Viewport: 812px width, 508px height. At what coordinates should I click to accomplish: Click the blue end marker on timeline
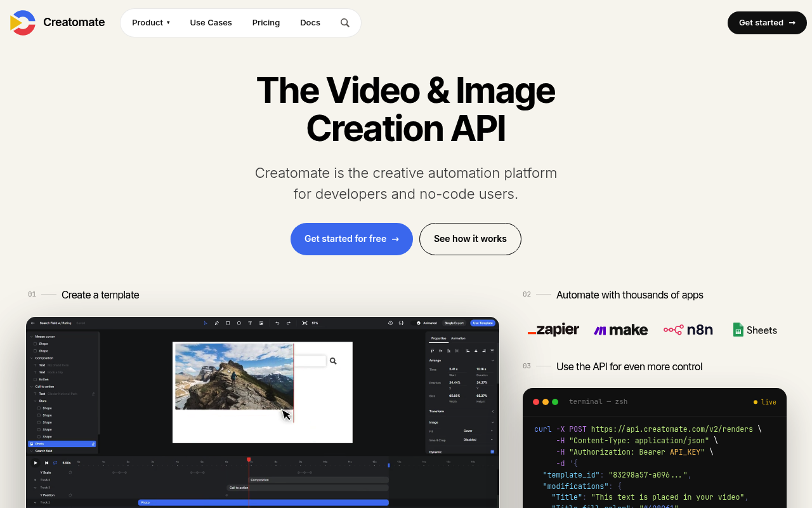coord(389,465)
